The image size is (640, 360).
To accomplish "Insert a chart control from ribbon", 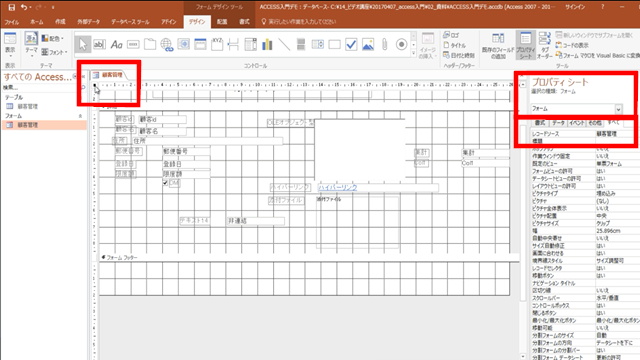I will [x=267, y=44].
